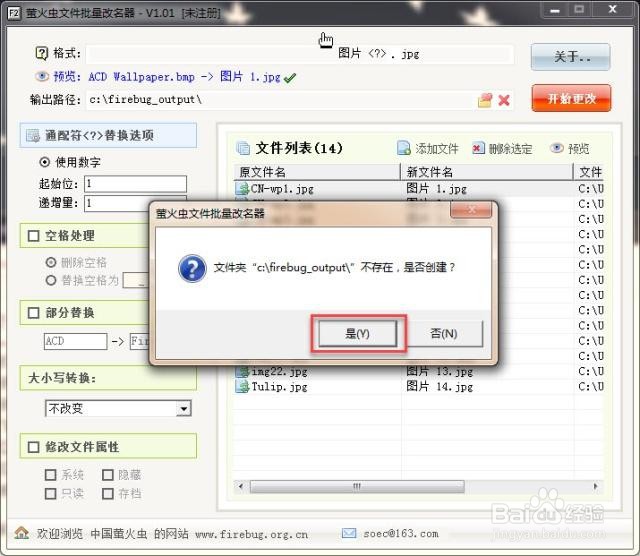Click new name 图片 1.jpg in the first file list row
The width and height of the screenshot is (640, 556).
point(436,189)
